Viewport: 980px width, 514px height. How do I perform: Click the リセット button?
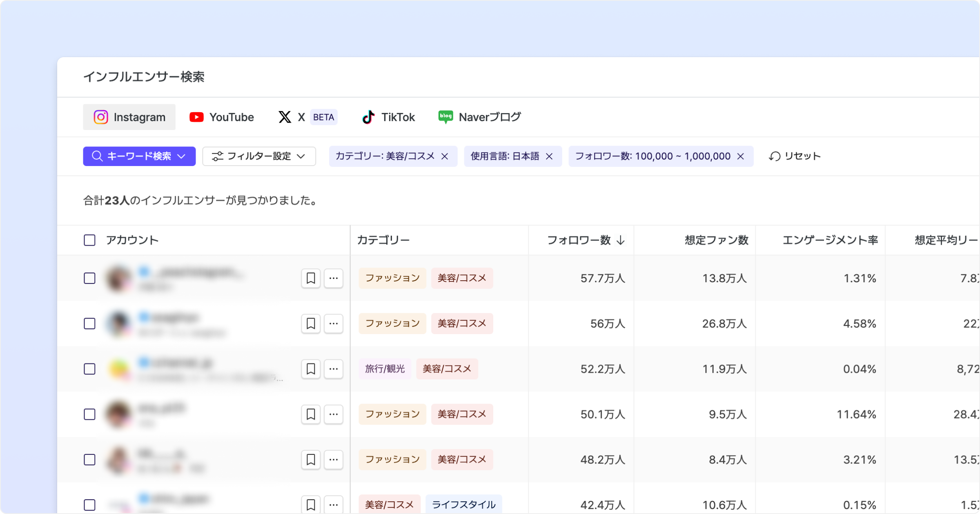(x=795, y=156)
